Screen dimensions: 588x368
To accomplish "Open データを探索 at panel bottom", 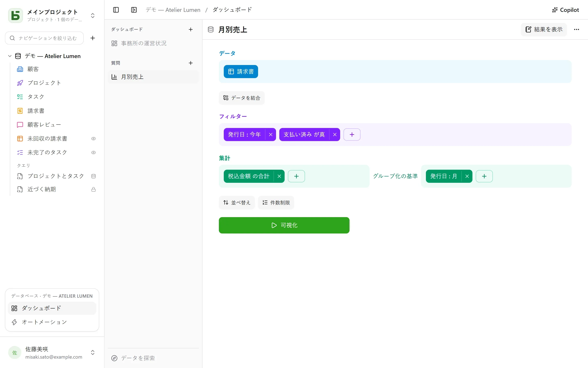I will coord(153,358).
